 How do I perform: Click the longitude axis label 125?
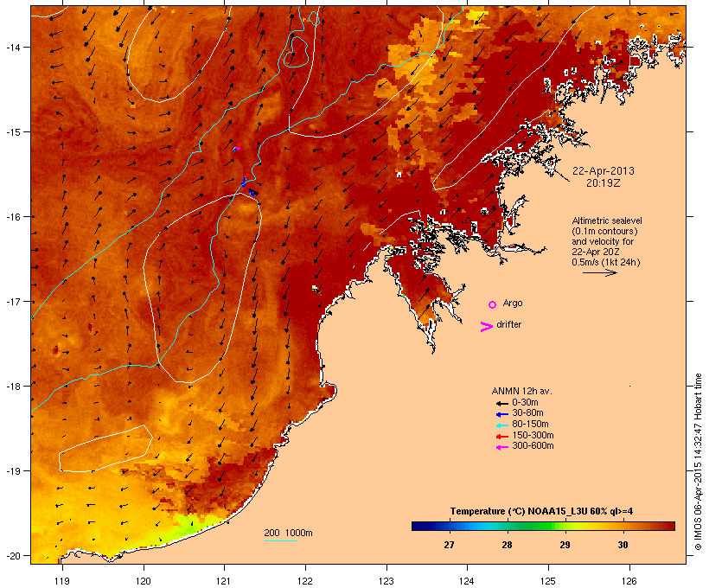click(x=548, y=581)
